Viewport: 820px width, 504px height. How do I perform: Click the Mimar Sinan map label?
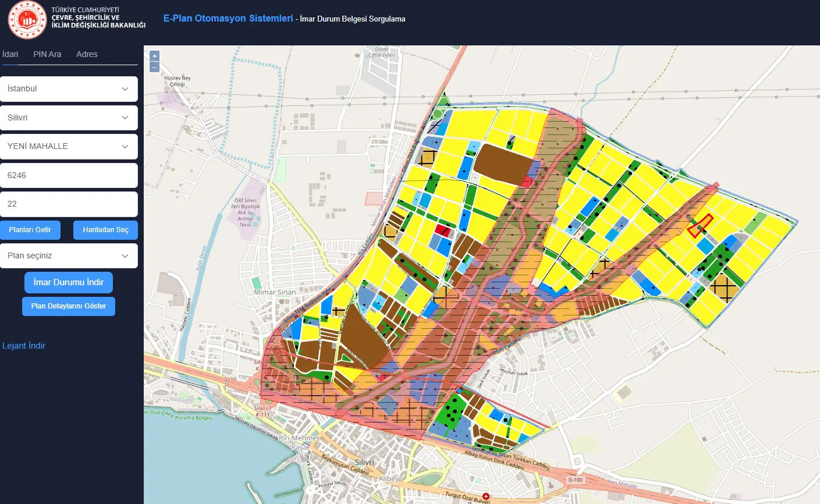275,292
